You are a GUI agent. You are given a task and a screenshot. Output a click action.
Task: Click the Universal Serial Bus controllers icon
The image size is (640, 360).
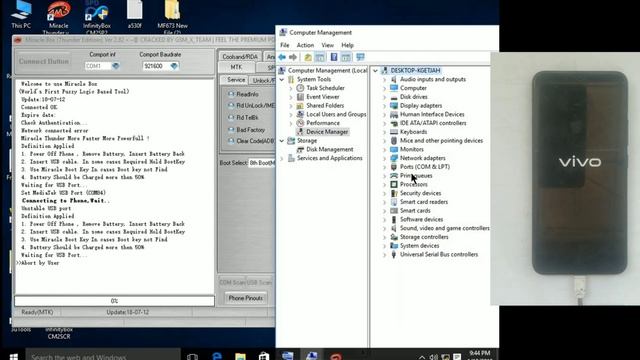pos(394,254)
